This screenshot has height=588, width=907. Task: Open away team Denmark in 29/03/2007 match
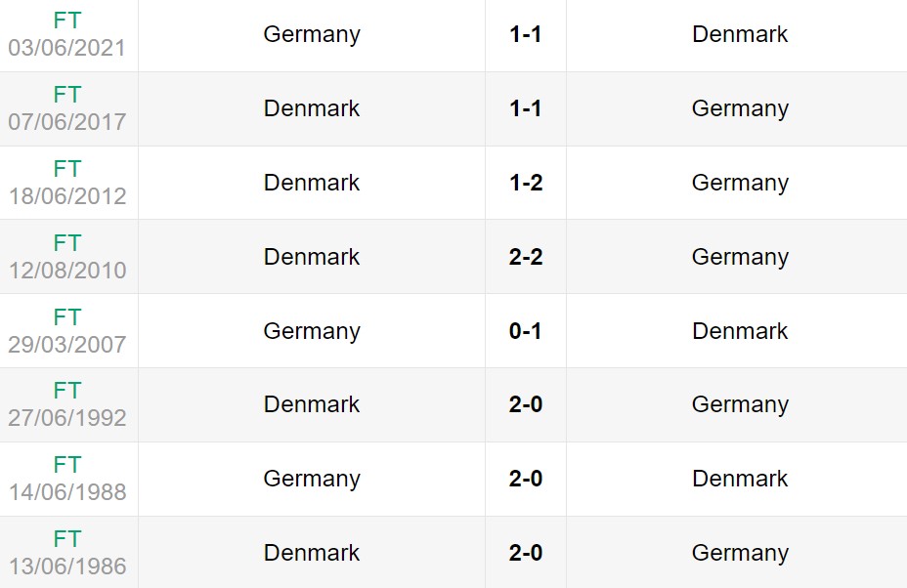tap(740, 331)
